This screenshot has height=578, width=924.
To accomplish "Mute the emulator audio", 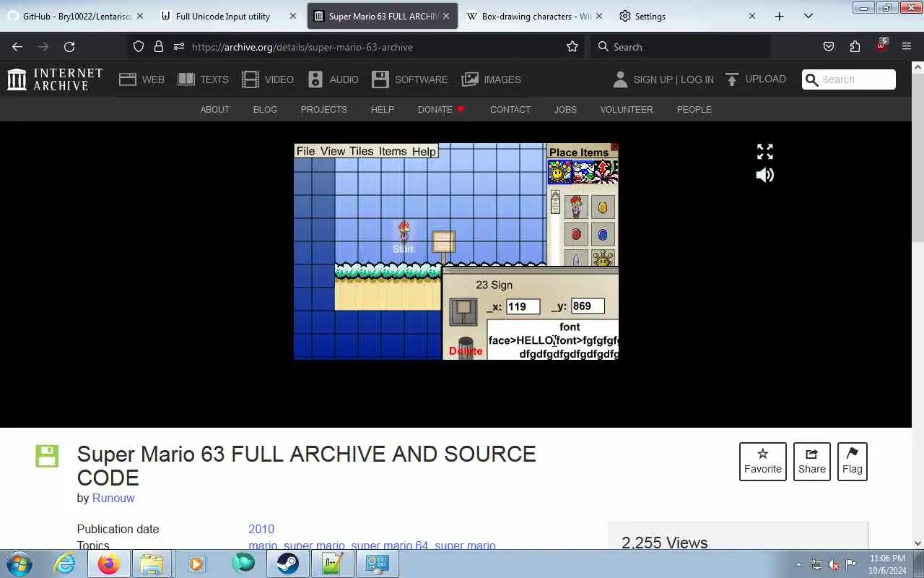I will point(764,175).
